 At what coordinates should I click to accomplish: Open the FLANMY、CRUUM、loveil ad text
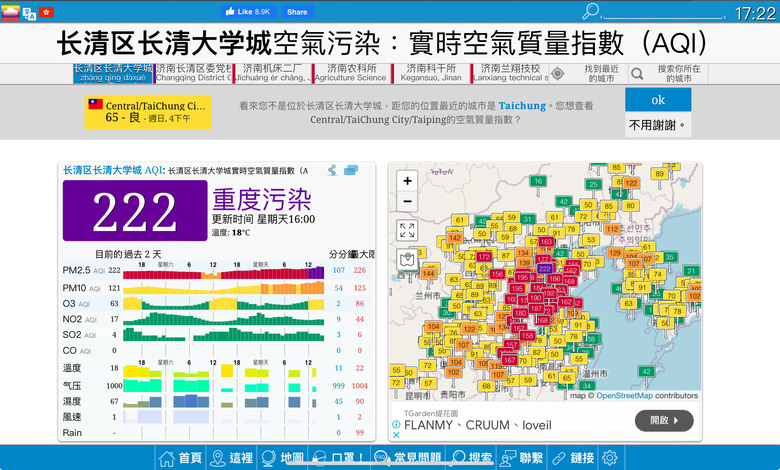478,425
